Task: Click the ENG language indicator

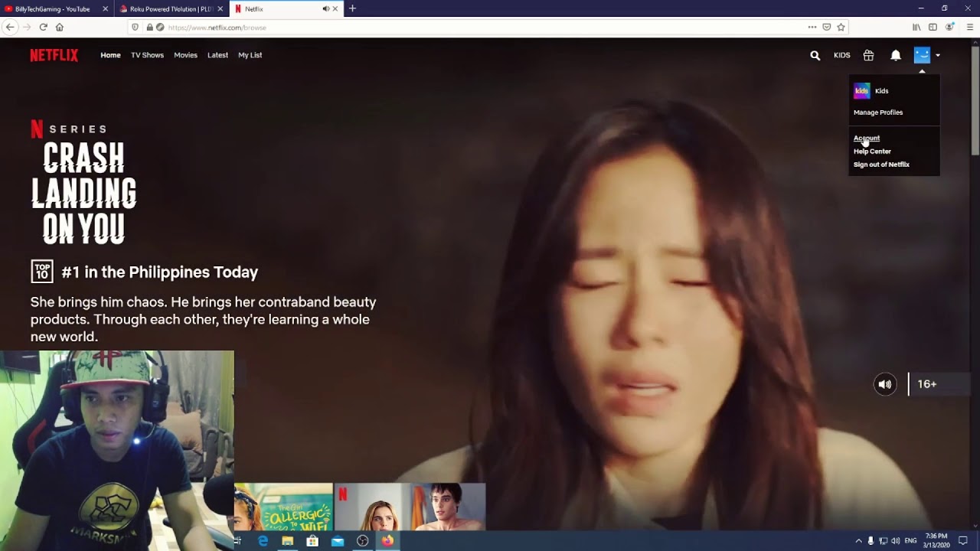Action: click(910, 541)
